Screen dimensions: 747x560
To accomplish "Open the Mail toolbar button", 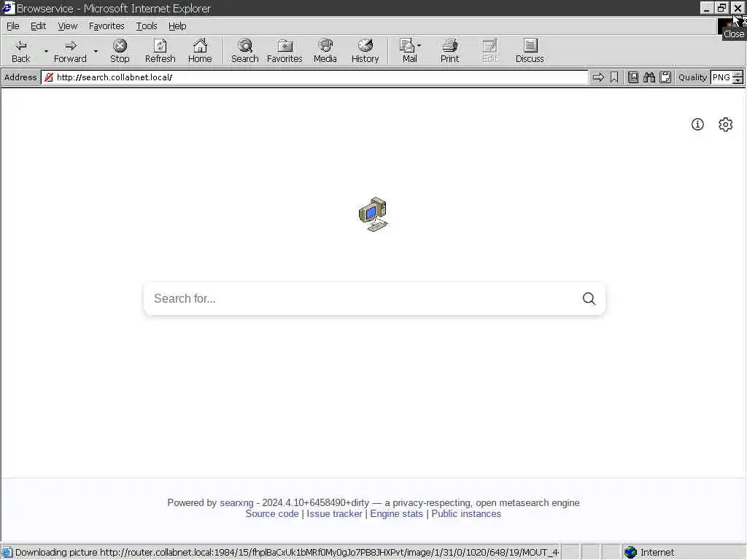I will click(409, 50).
